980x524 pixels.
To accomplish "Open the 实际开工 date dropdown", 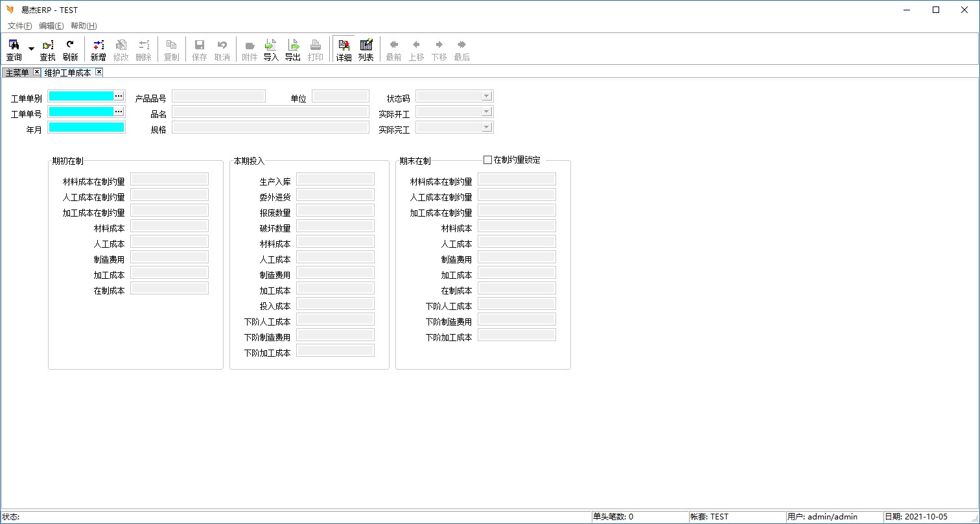I will [x=486, y=112].
